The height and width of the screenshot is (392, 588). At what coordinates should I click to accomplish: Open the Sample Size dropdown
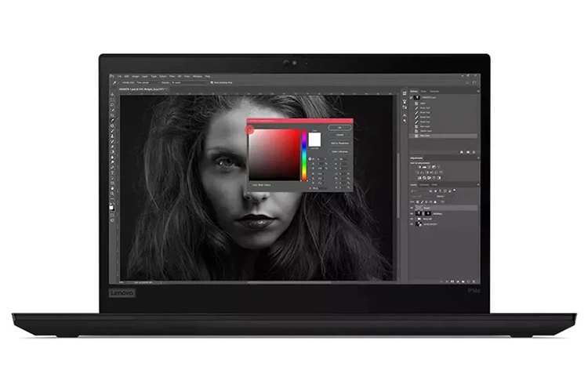(147, 82)
